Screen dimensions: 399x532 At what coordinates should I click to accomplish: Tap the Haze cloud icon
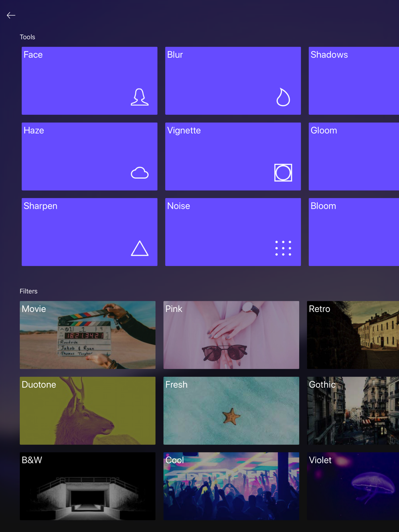(140, 173)
